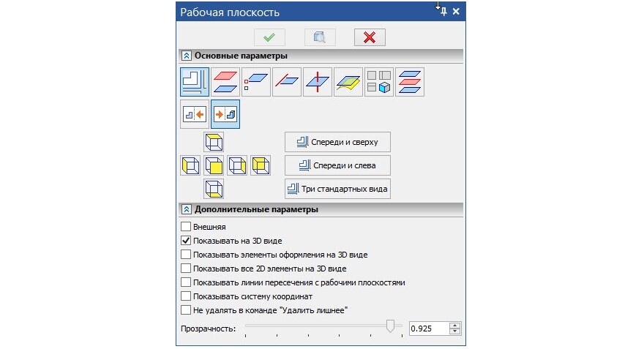Click the Три стандартных вида button
The height and width of the screenshot is (349, 644).
point(337,189)
